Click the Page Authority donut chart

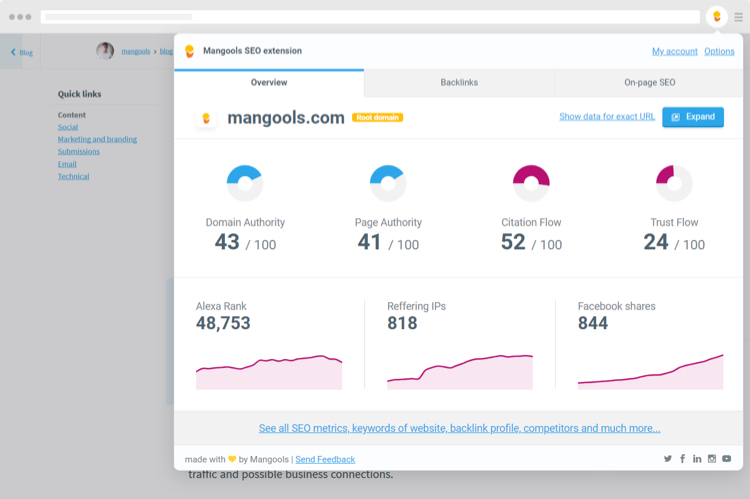(x=388, y=183)
